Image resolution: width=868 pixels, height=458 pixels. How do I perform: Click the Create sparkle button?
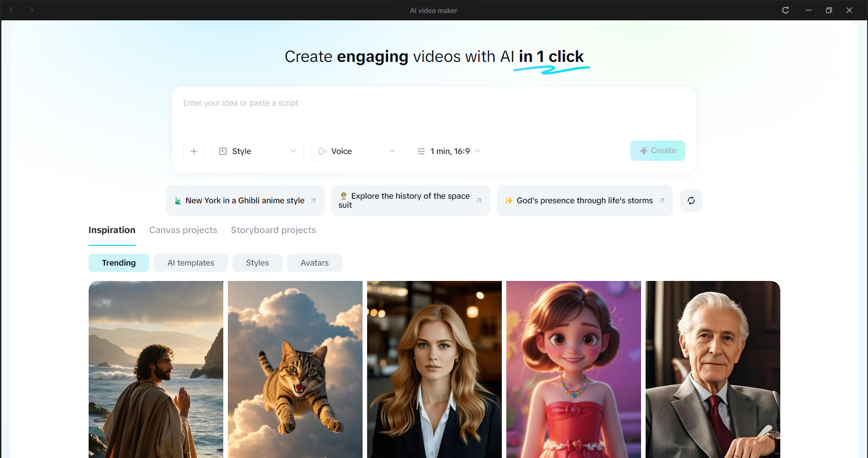pyautogui.click(x=657, y=150)
